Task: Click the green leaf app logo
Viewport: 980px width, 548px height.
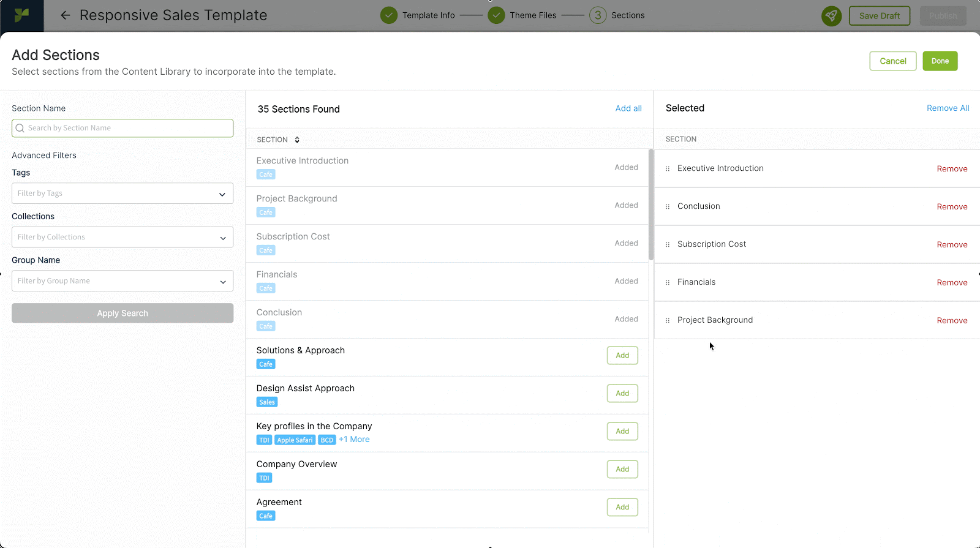Action: coord(21,15)
